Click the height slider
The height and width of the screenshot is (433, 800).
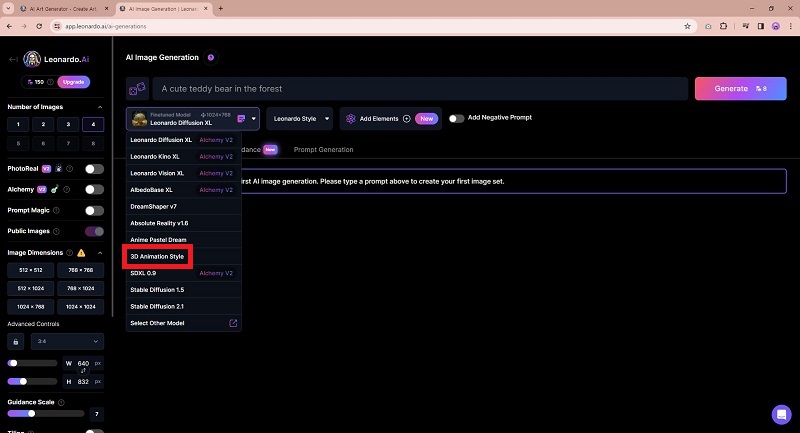[32, 381]
